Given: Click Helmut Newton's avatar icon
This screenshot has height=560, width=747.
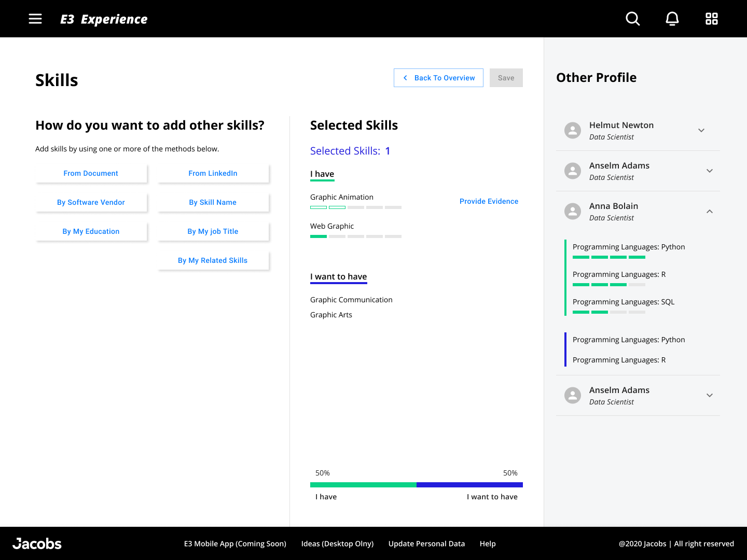Looking at the screenshot, I should point(573,131).
